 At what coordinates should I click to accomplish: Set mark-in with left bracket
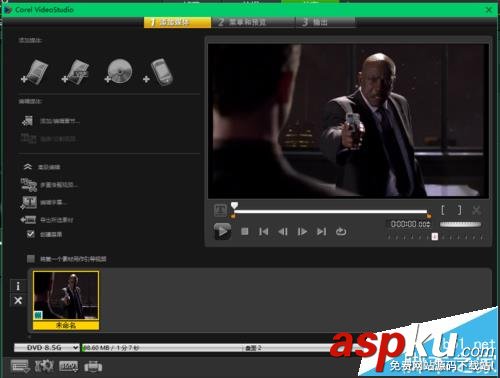(x=443, y=210)
